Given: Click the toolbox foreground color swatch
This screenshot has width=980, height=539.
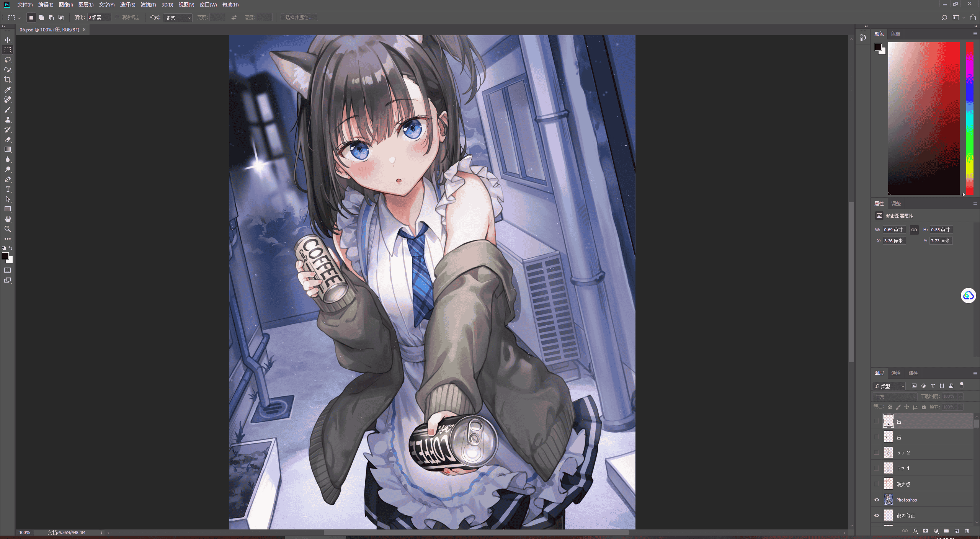Looking at the screenshot, I should tap(5, 256).
